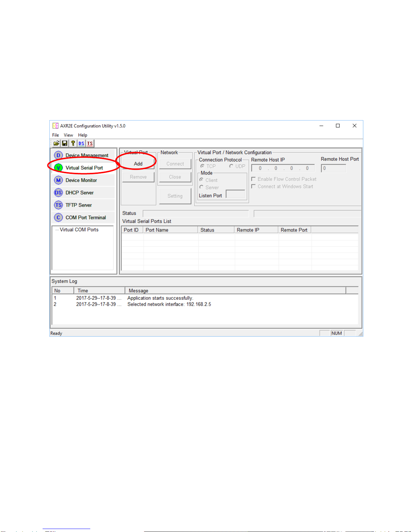This screenshot has height=532, width=411.
Task: Tick Connect at Windows Start
Action: pyautogui.click(x=282, y=187)
